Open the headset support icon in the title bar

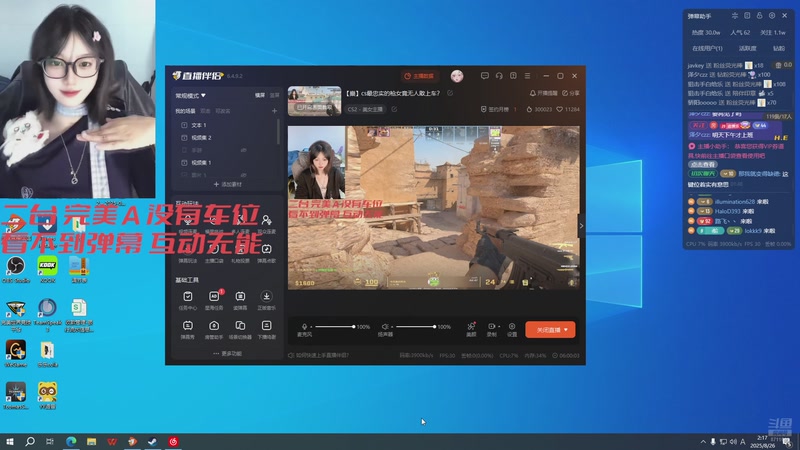click(499, 76)
